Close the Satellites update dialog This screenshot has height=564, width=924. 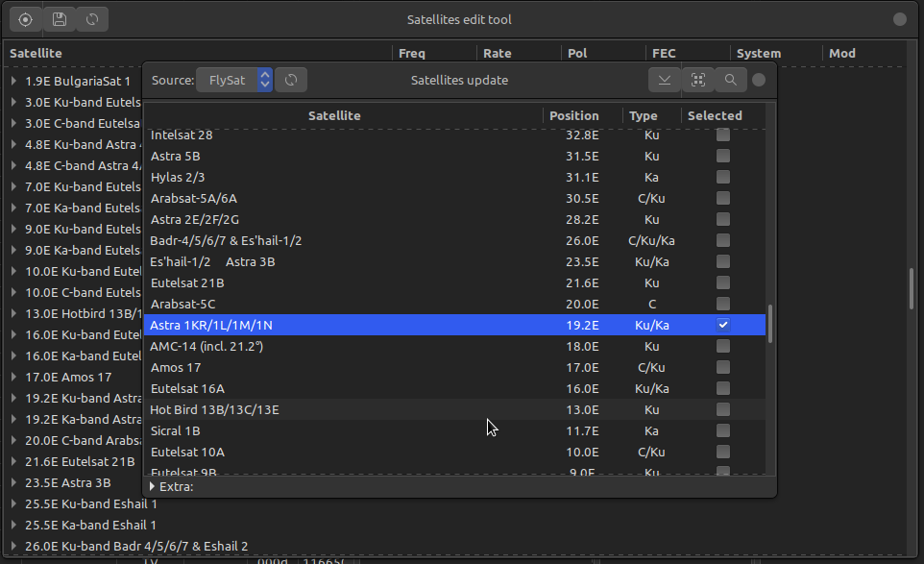coord(759,80)
